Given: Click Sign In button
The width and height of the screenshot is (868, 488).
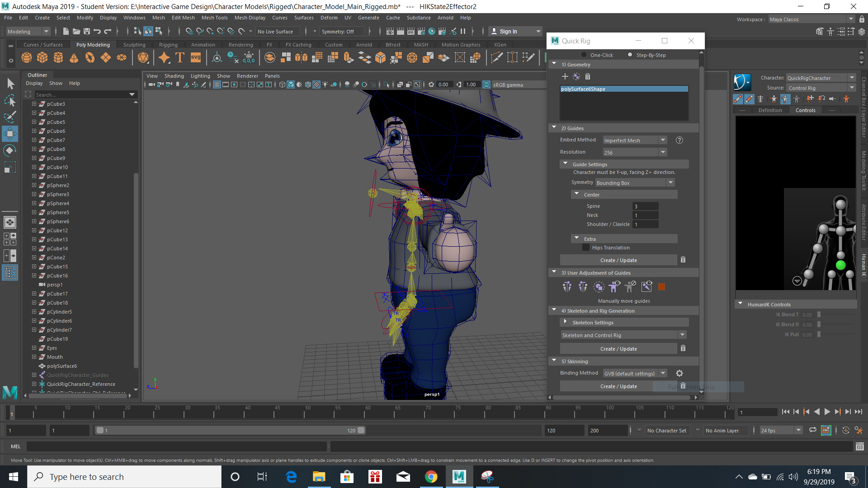Looking at the screenshot, I should pyautogui.click(x=515, y=32).
